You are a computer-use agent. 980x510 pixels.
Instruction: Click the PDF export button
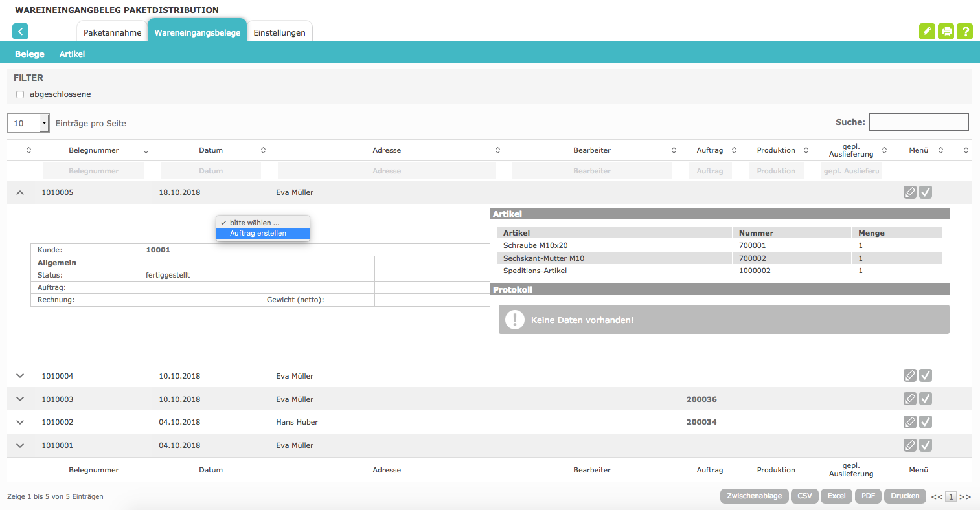click(x=868, y=496)
